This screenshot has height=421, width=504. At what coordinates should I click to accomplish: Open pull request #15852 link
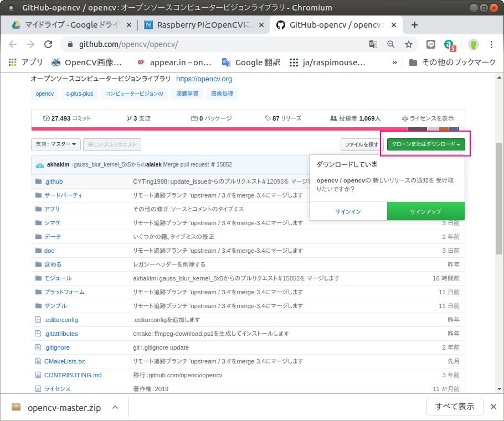click(x=221, y=164)
